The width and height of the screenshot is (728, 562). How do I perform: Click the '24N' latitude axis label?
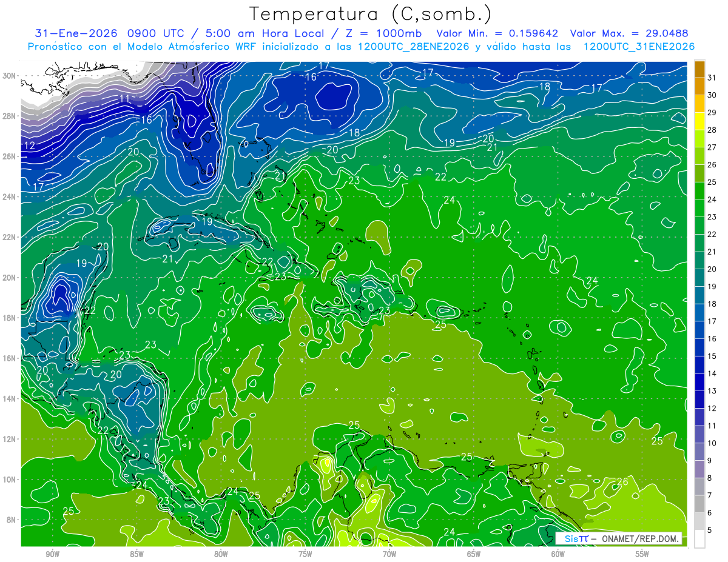9,197
